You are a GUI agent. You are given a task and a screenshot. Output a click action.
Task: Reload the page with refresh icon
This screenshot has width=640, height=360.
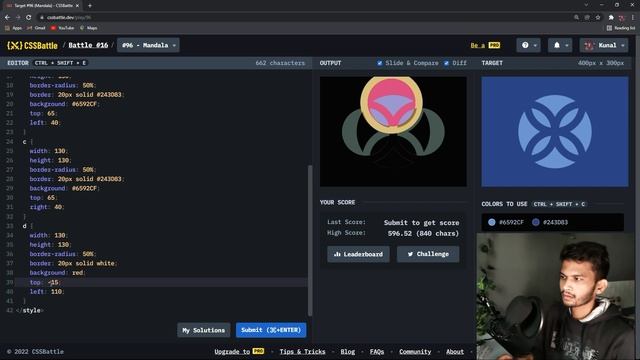tap(29, 18)
